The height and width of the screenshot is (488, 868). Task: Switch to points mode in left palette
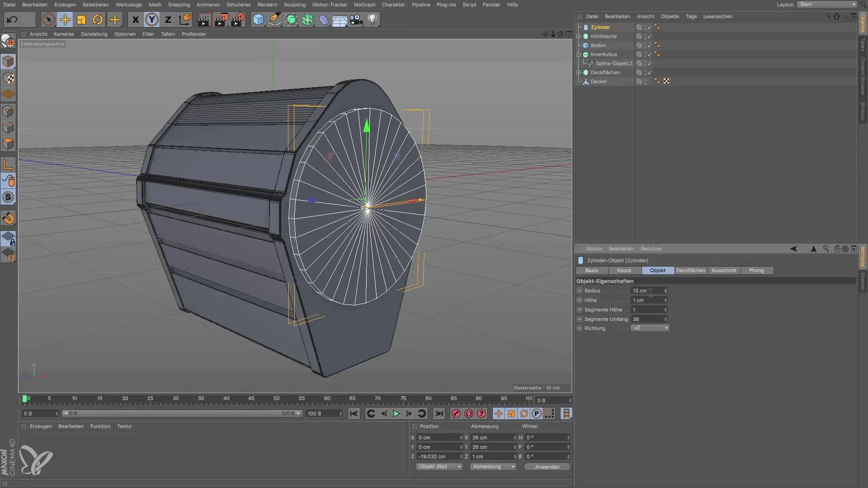[8, 111]
